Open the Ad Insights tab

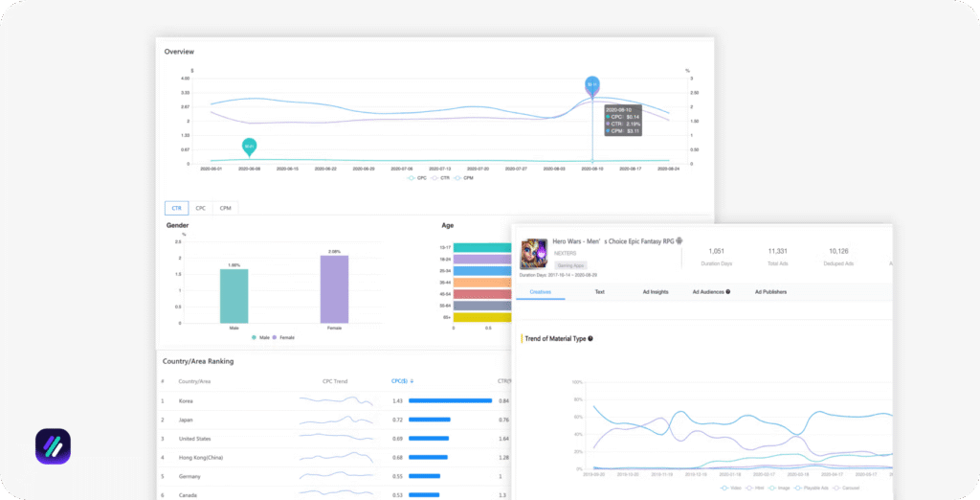pyautogui.click(x=656, y=291)
